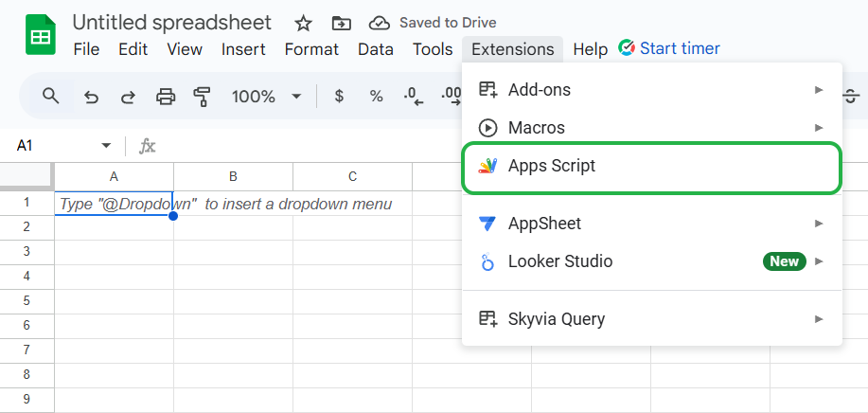Click the select-all corner box
Image resolution: width=868 pixels, height=413 pixels.
(x=27, y=176)
